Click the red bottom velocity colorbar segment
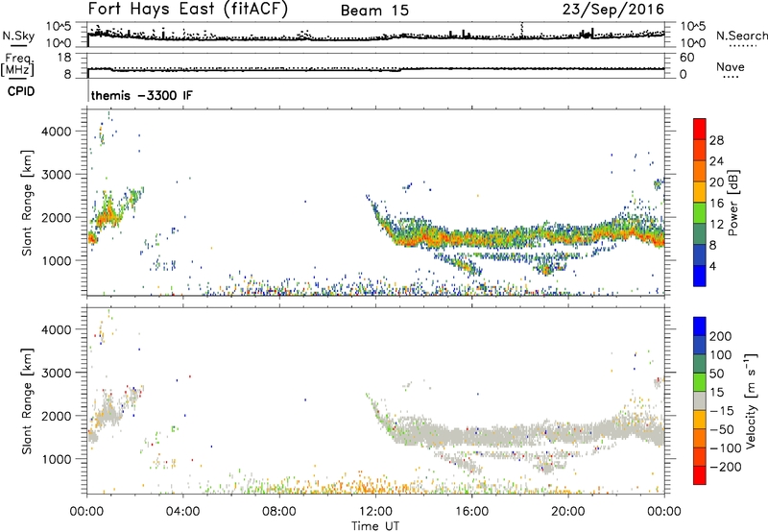This screenshot has width=768, height=532. [700, 475]
